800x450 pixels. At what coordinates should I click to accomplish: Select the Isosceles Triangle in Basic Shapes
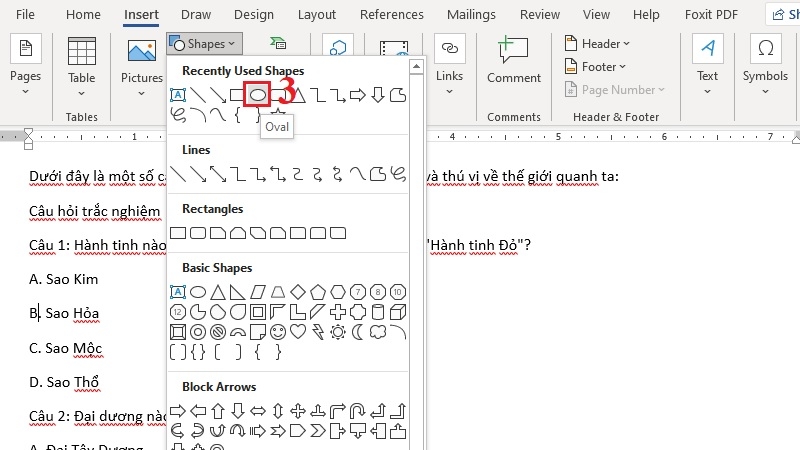point(218,292)
